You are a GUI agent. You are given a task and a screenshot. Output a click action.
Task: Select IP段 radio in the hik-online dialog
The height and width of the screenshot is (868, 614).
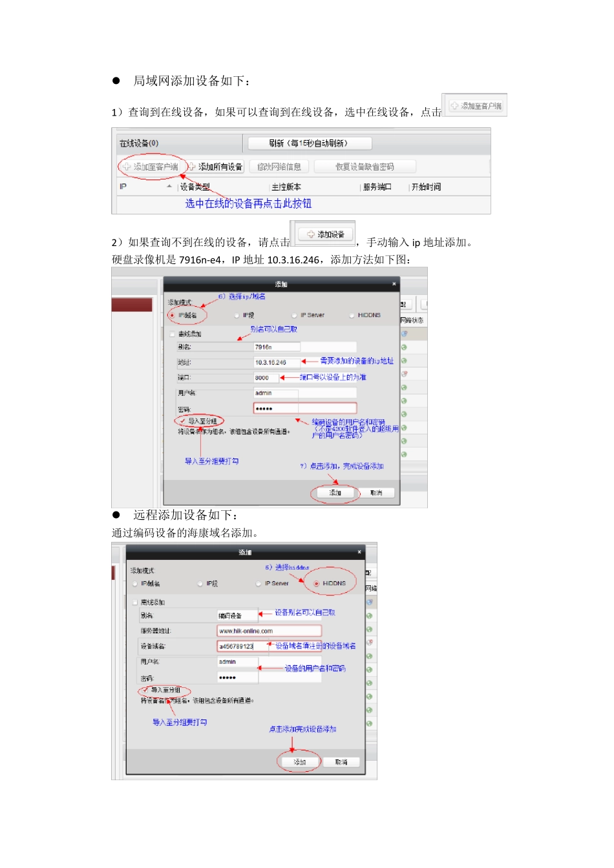[x=200, y=583]
